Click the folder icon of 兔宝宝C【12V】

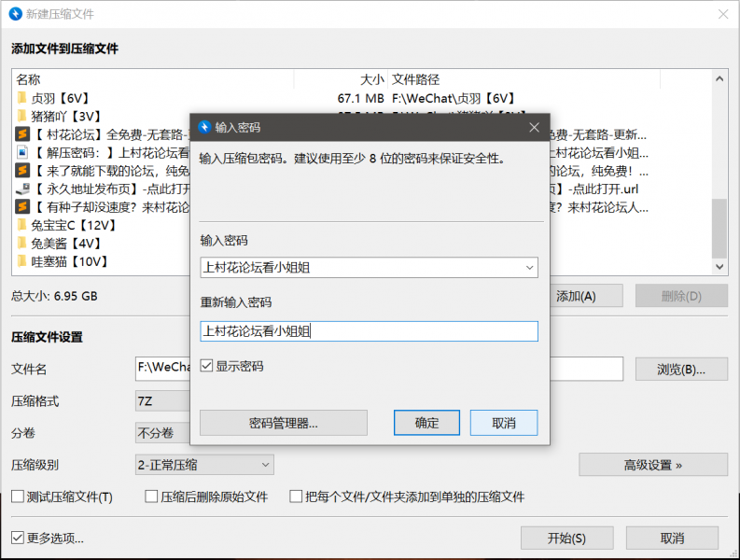tap(22, 225)
